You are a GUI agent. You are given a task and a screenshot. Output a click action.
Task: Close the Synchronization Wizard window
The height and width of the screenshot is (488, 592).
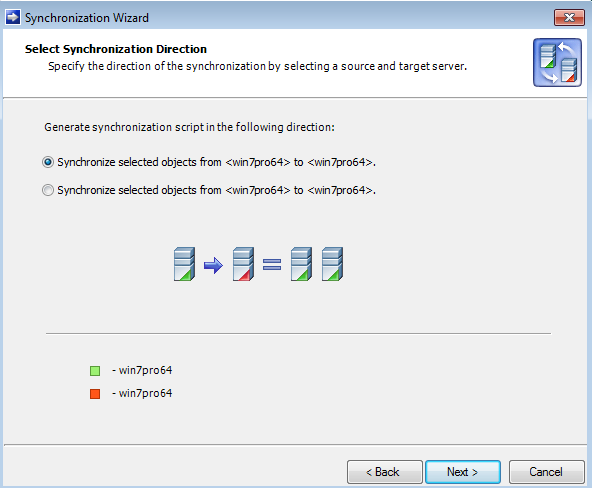pos(569,17)
